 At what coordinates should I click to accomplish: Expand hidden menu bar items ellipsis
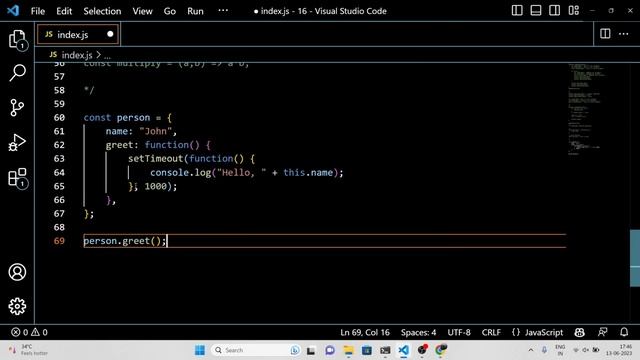tap(223, 11)
